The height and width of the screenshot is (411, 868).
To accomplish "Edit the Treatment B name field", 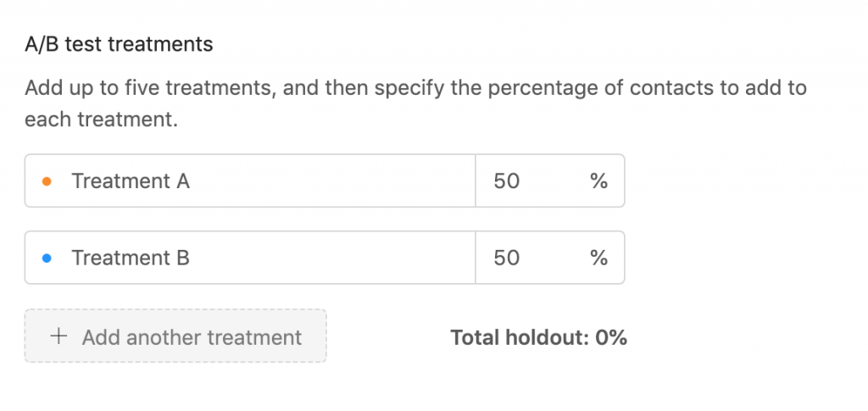I will click(250, 258).
